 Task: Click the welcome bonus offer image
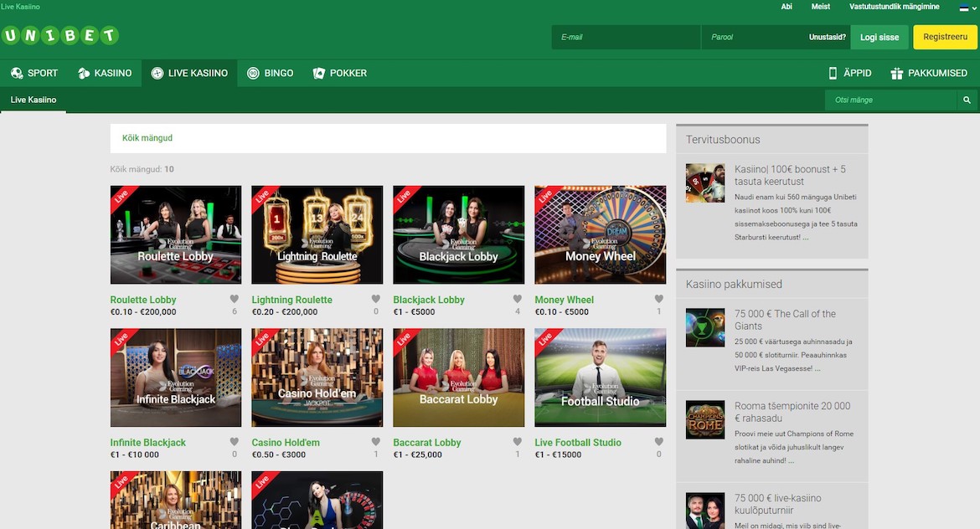705,183
